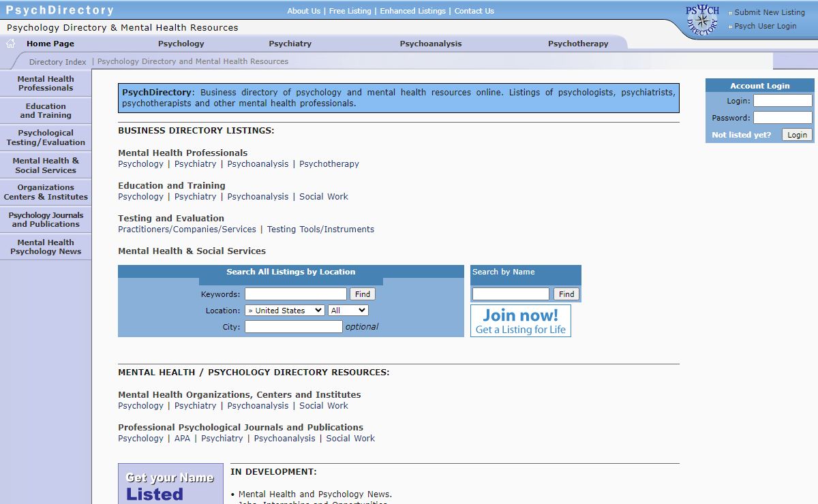Viewport: 818px width, 504px height.
Task: Open Psychology under Mental Health Professionals
Action: click(x=140, y=164)
